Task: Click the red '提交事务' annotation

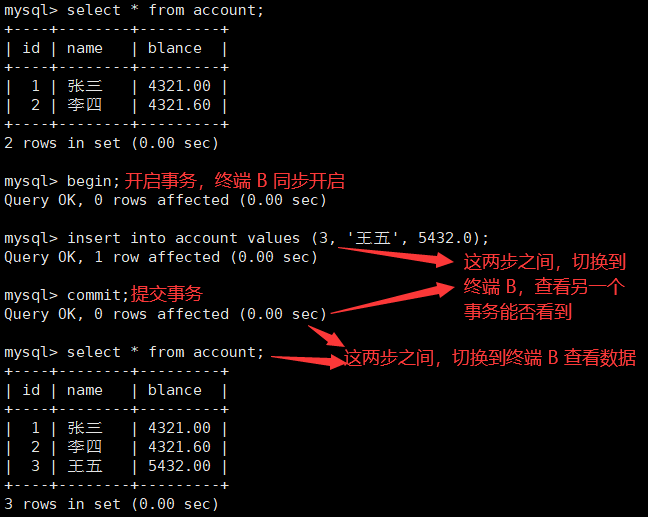Action: coord(167,294)
